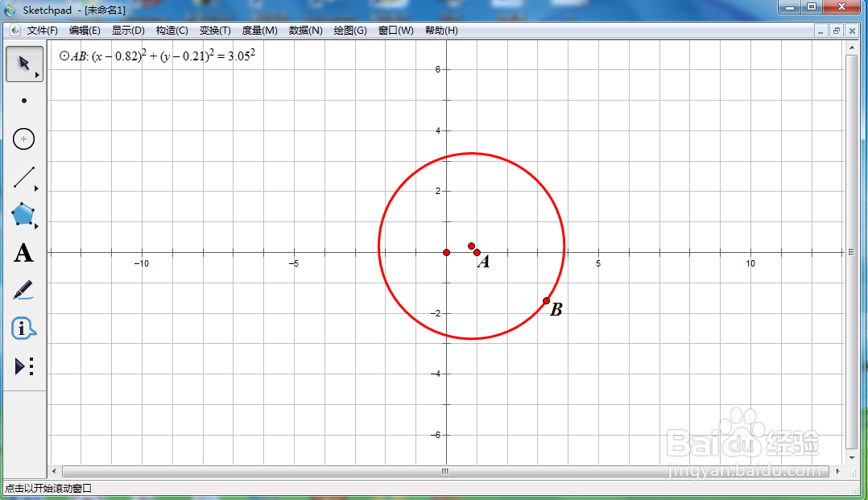
Task: Open the 度量(M) menu
Action: click(259, 31)
